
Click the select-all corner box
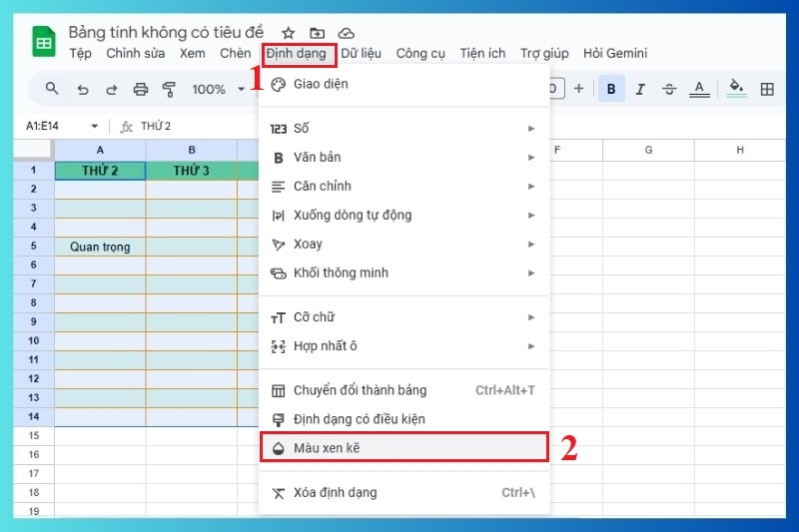coord(34,150)
